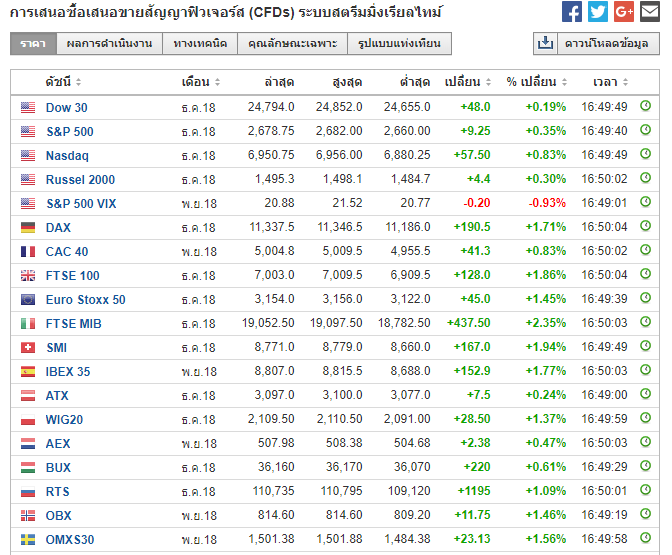Open the FTSE 100 link
672x555 pixels.
click(72, 276)
